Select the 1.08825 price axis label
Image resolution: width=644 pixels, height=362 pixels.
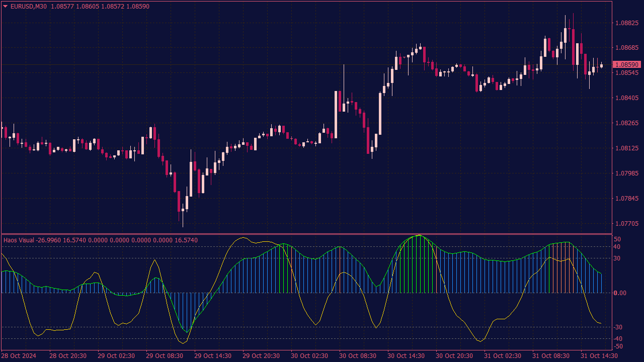tap(626, 23)
